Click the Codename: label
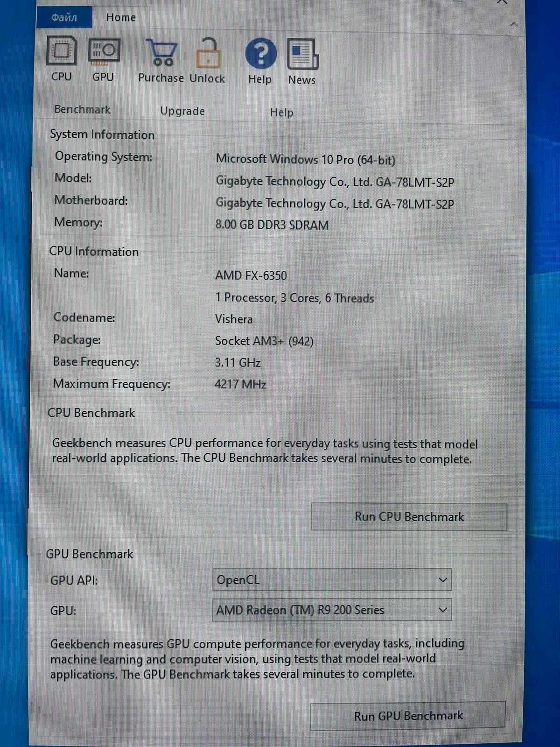Viewport: 560px width, 747px height. 84,317
